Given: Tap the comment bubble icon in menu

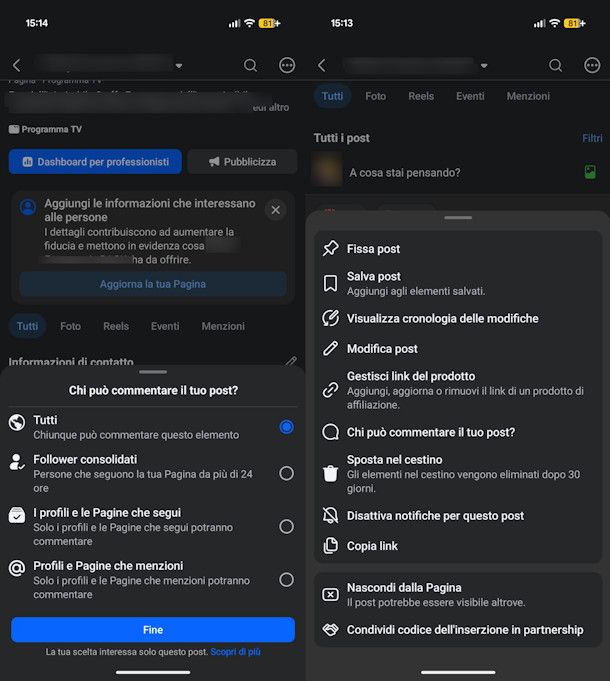Looking at the screenshot, I should 330,432.
